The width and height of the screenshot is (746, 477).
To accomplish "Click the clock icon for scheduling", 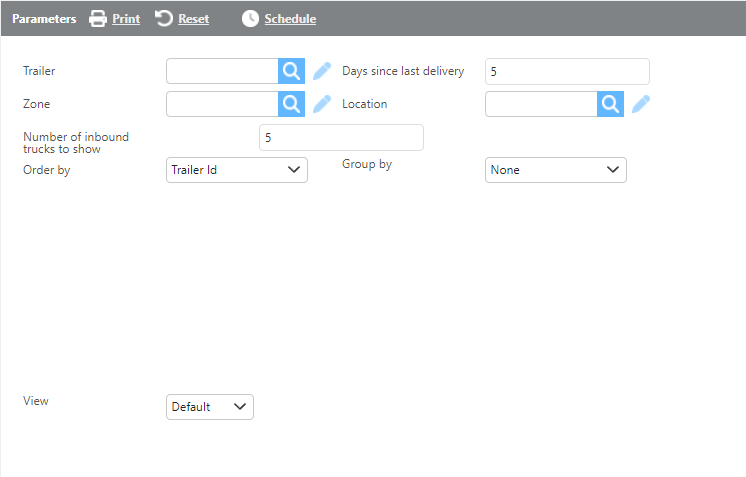I will pos(250,19).
